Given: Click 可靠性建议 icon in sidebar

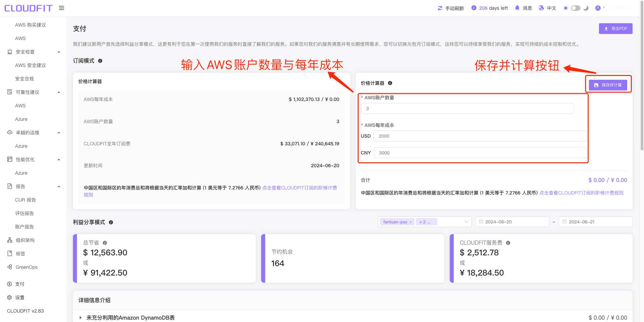Looking at the screenshot, I should 10,92.
